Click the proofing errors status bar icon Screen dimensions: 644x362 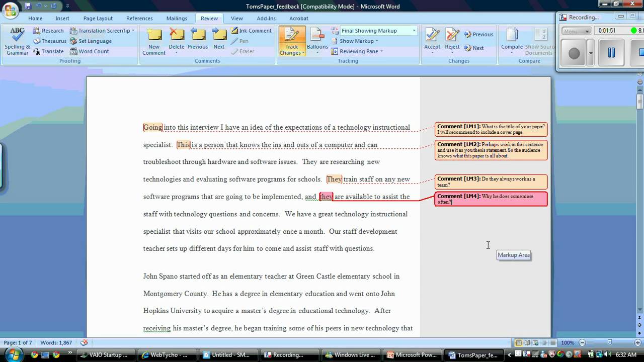tap(84, 342)
